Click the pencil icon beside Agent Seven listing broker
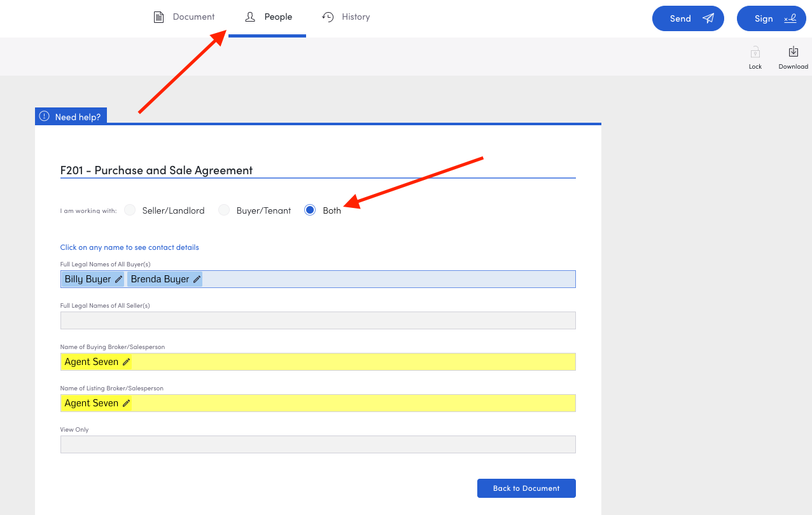812x515 pixels. (127, 403)
